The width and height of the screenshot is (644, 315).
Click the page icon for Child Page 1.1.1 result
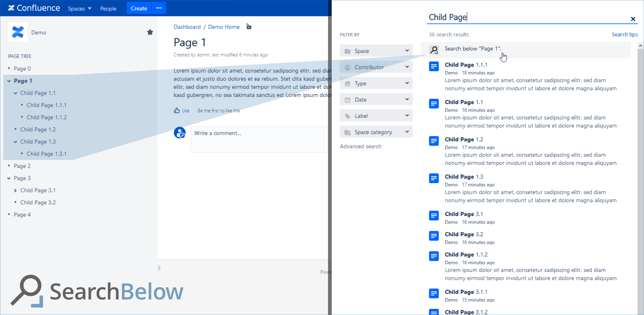pyautogui.click(x=434, y=66)
